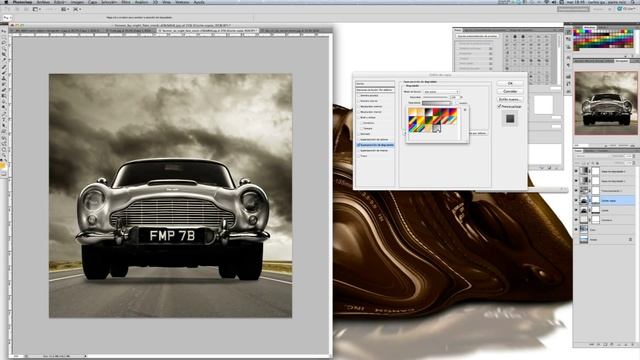Click the yellow foreground color swatch
640x360 pixels.
[x=3, y=166]
